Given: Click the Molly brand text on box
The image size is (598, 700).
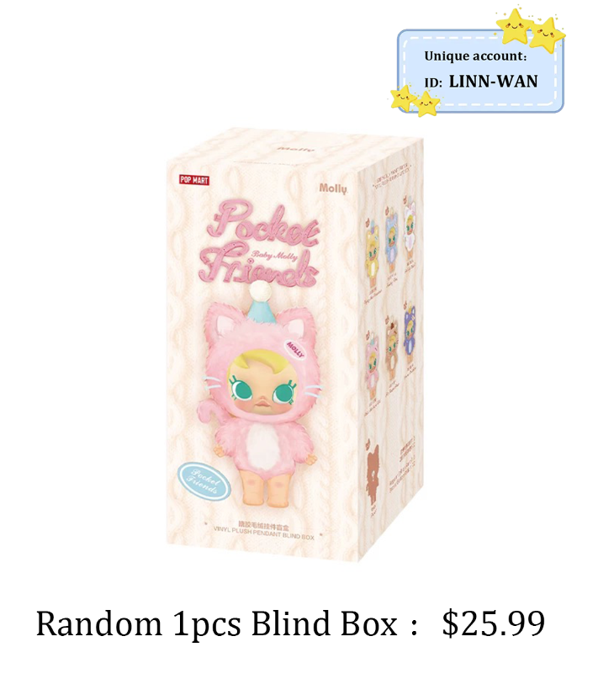Looking at the screenshot, I should click(x=333, y=188).
